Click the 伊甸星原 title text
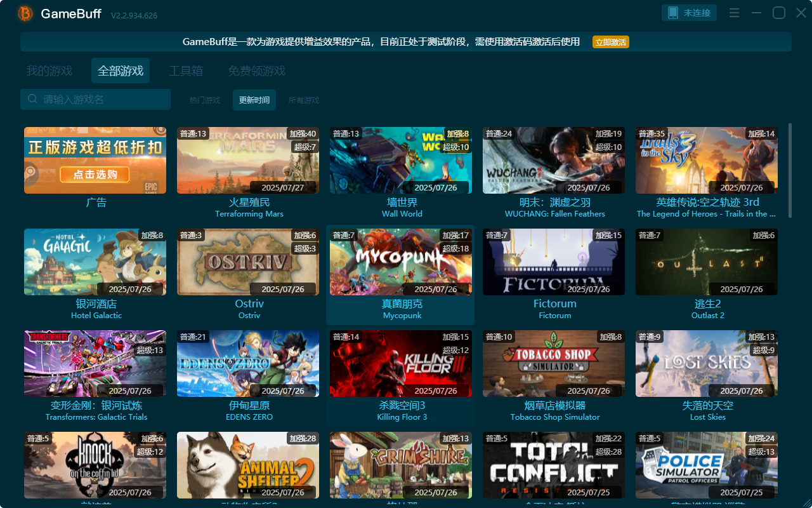 coord(249,405)
